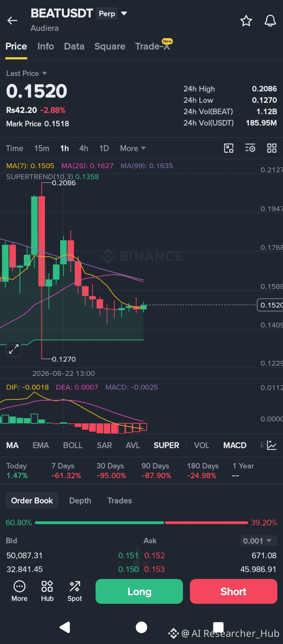The image size is (283, 644).
Task: Show the Trades tab
Action: coord(120,501)
